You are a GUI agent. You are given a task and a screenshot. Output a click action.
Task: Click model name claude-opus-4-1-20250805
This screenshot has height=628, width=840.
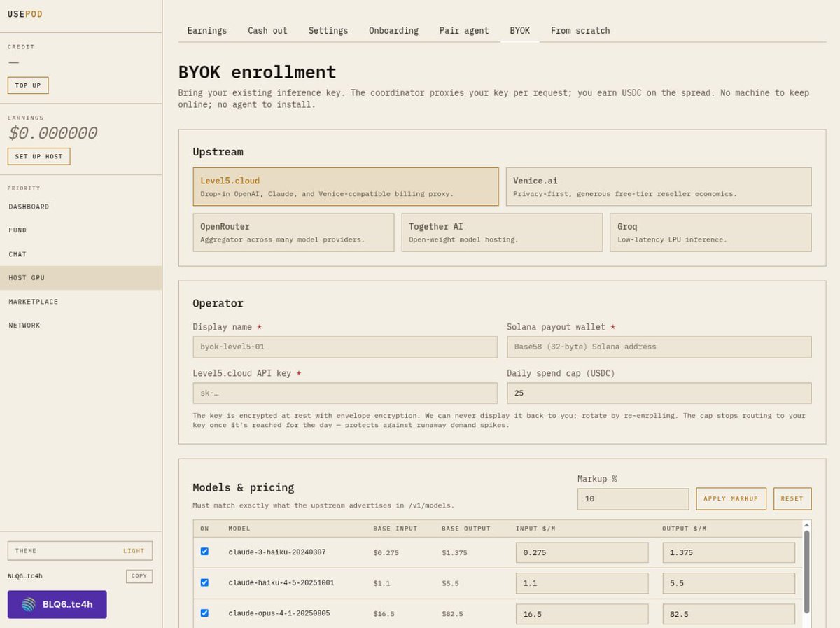279,613
